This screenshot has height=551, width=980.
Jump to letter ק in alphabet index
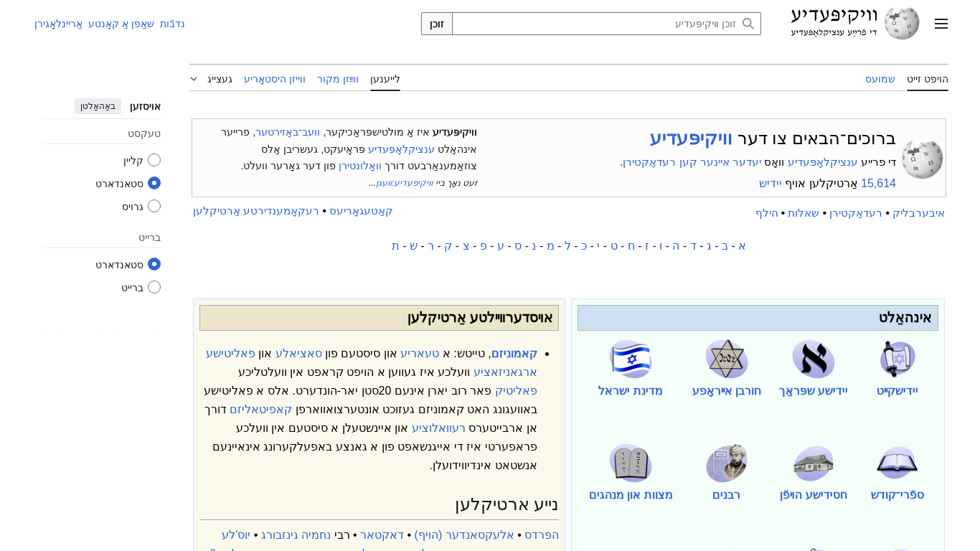point(448,245)
